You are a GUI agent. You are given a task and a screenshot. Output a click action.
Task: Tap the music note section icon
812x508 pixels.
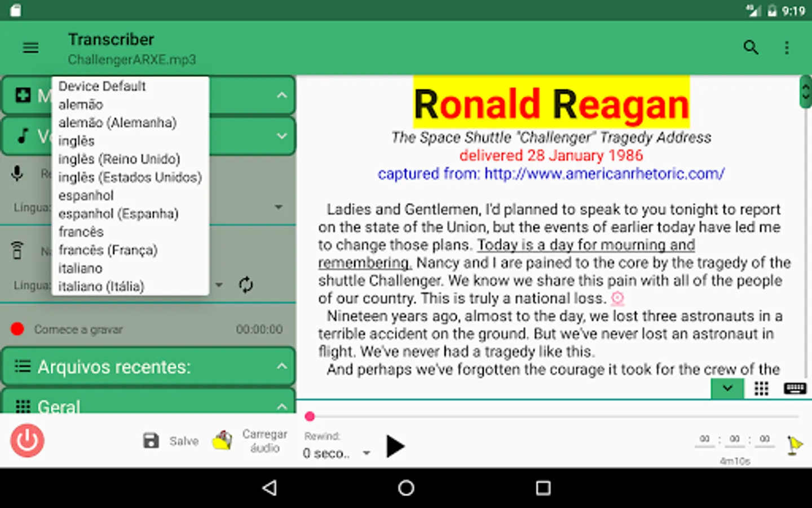(x=23, y=135)
